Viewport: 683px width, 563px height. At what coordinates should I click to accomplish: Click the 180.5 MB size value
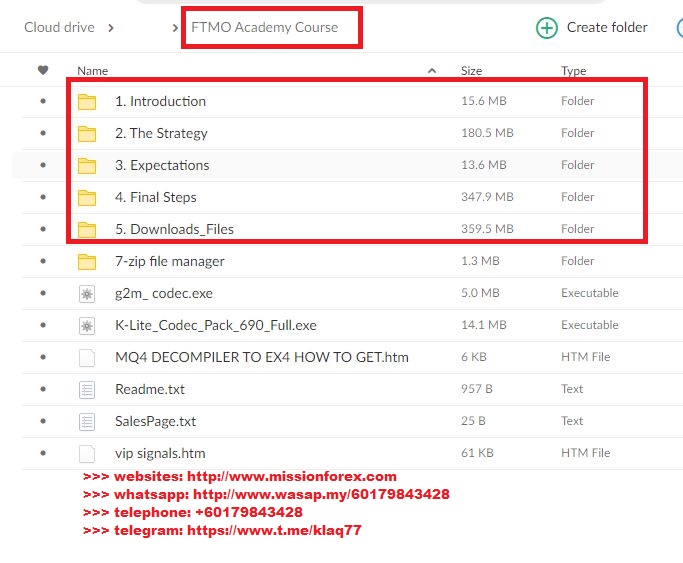click(x=487, y=133)
